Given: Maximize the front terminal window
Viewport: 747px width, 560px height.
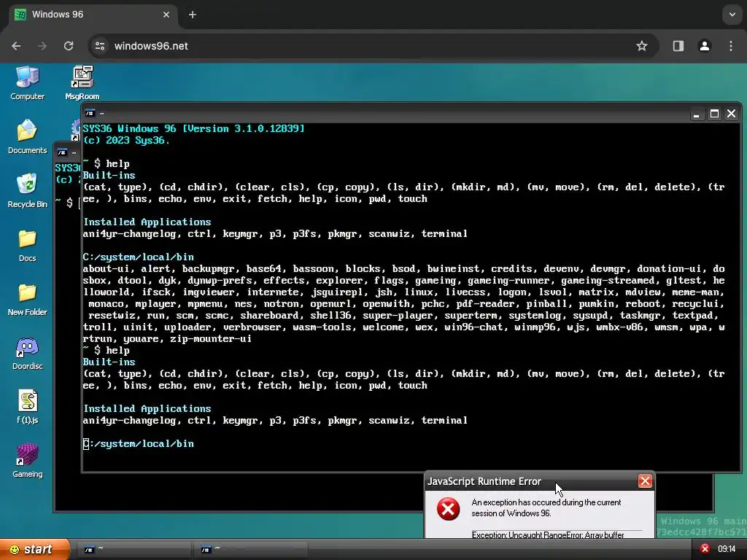Looking at the screenshot, I should pos(714,114).
